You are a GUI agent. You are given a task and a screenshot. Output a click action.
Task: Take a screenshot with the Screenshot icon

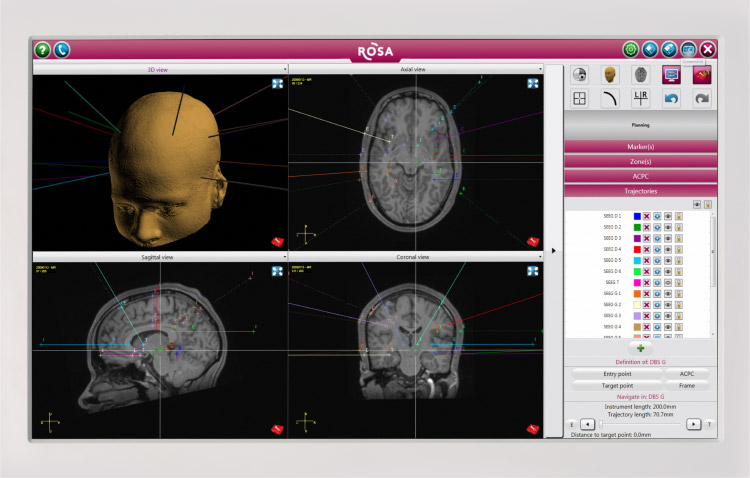688,49
